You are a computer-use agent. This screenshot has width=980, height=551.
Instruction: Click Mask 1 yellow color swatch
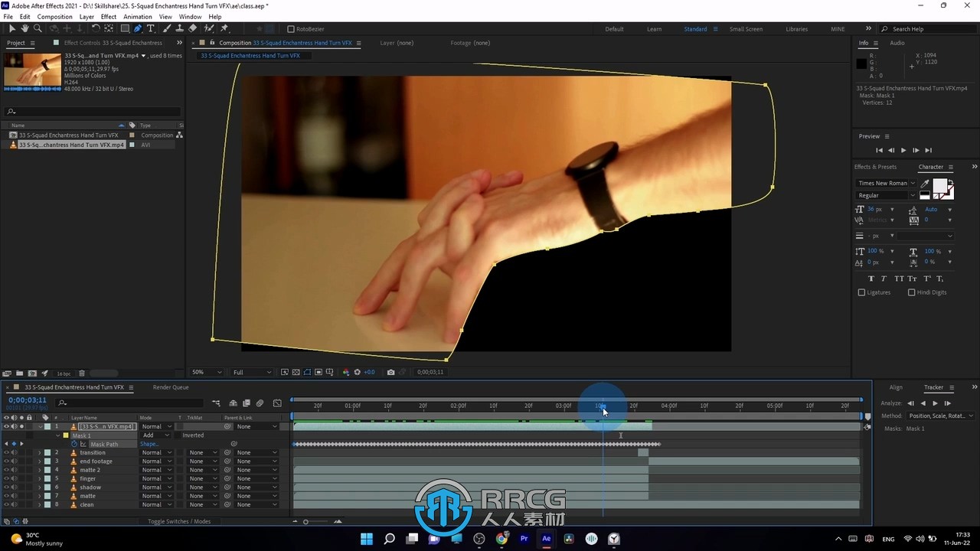click(67, 435)
